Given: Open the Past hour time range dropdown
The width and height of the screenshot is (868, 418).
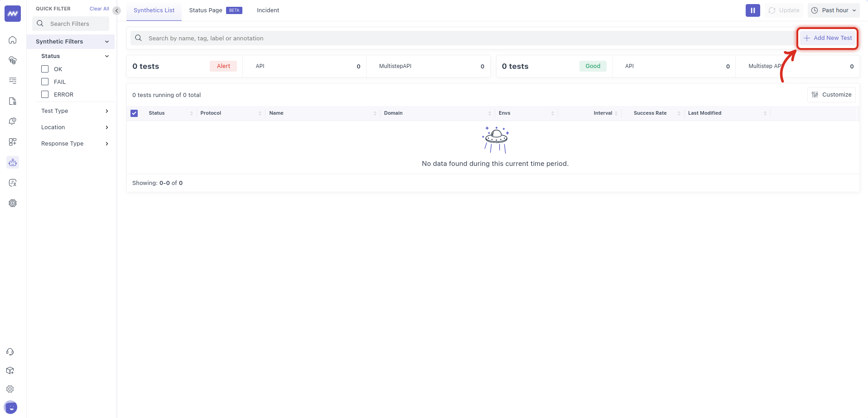Looking at the screenshot, I should (x=834, y=10).
